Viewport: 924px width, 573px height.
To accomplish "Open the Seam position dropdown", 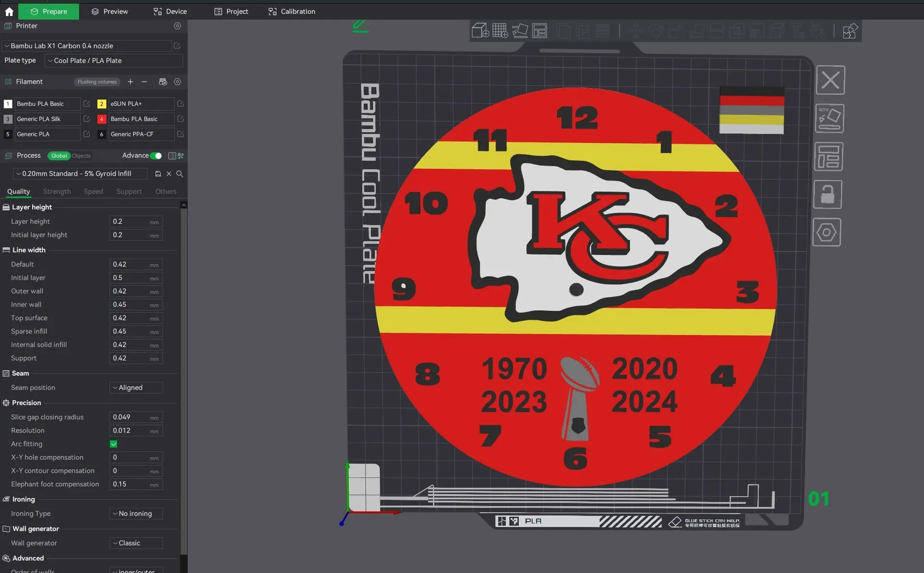I will pos(136,388).
